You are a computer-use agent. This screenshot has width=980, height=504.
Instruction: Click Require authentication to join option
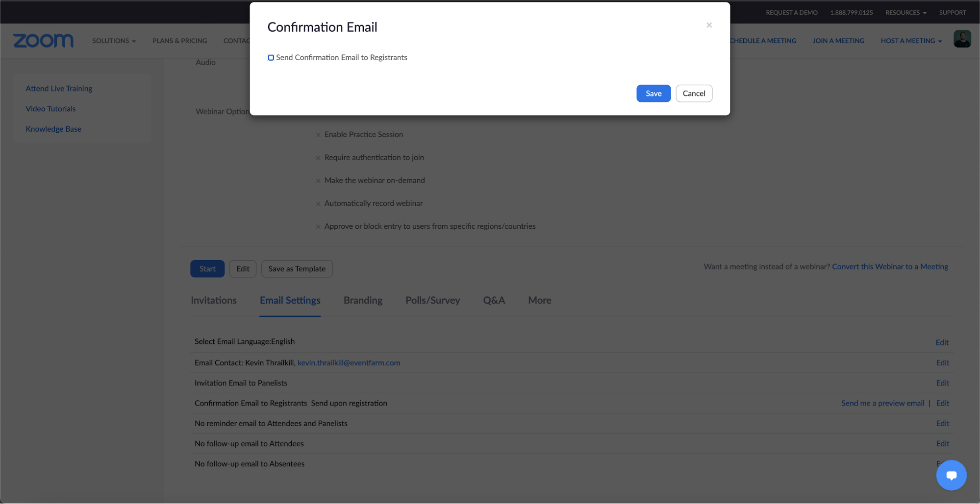(x=374, y=158)
